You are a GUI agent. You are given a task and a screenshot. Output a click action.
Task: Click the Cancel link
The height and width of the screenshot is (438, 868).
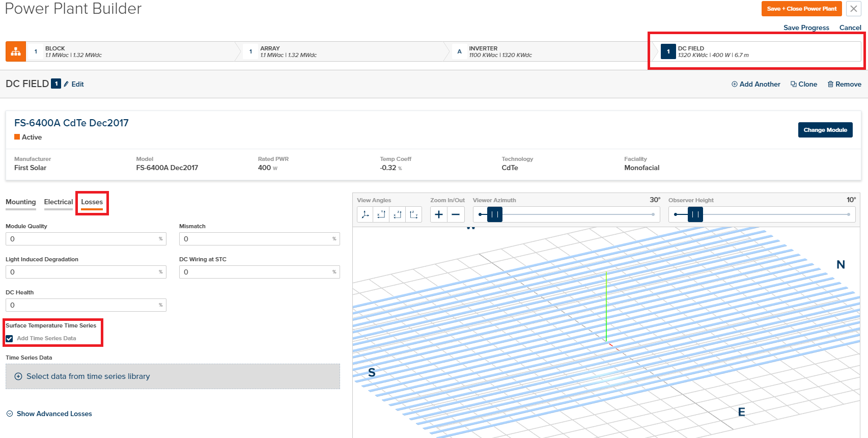coord(850,28)
